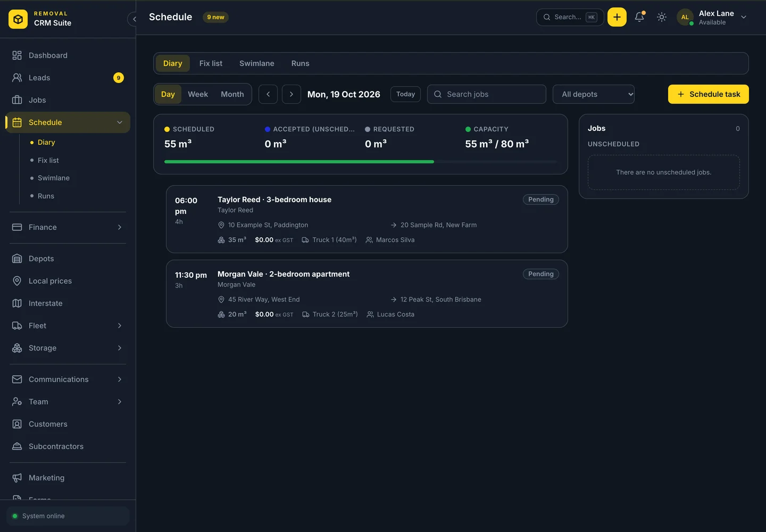This screenshot has height=532, width=766.
Task: Go to next day arrow
Action: click(x=292, y=94)
